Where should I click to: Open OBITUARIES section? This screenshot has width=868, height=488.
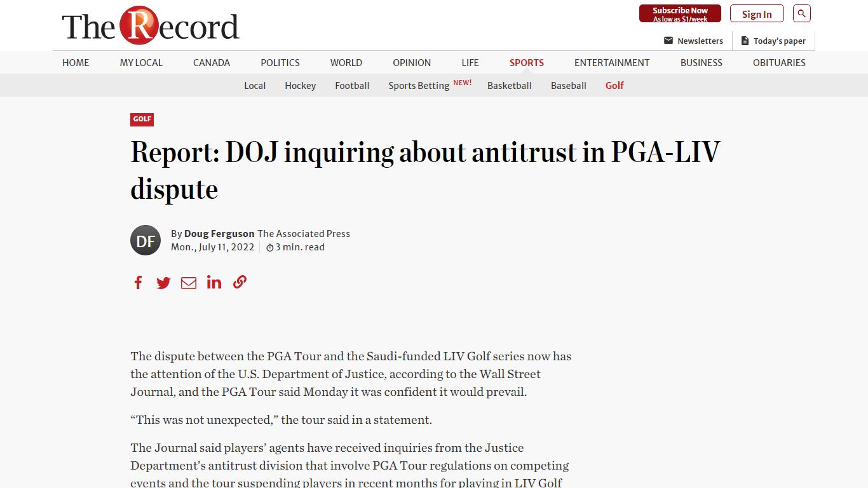point(779,62)
